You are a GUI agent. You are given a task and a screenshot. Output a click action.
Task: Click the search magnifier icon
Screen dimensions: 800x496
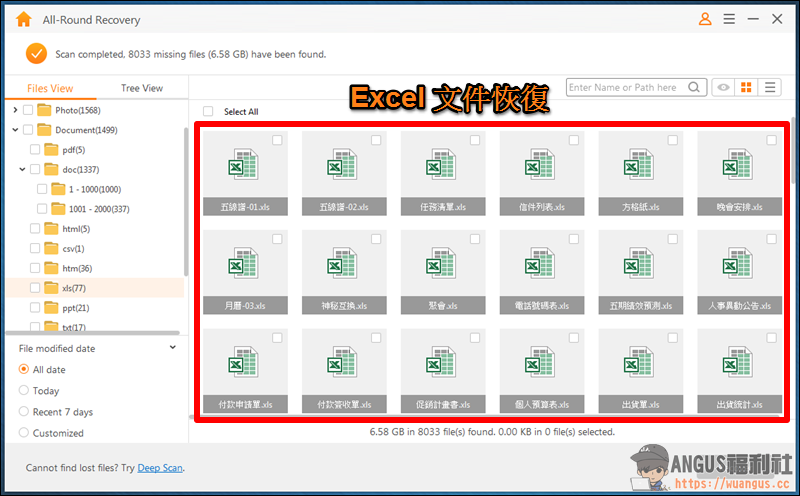click(x=693, y=87)
